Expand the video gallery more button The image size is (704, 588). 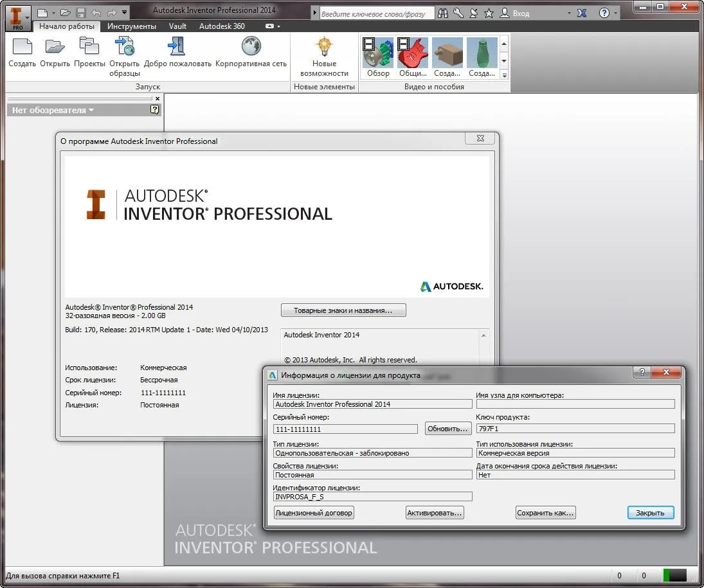click(x=504, y=75)
